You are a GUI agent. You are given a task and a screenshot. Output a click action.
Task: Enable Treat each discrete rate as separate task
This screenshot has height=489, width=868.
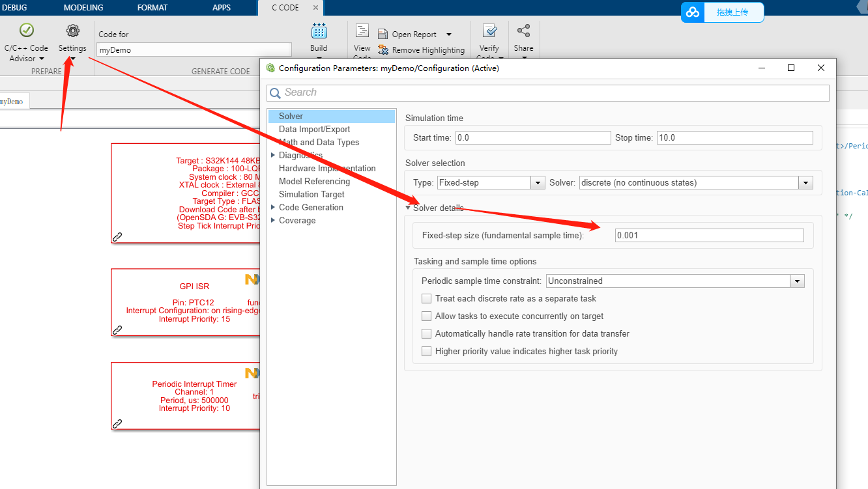426,298
